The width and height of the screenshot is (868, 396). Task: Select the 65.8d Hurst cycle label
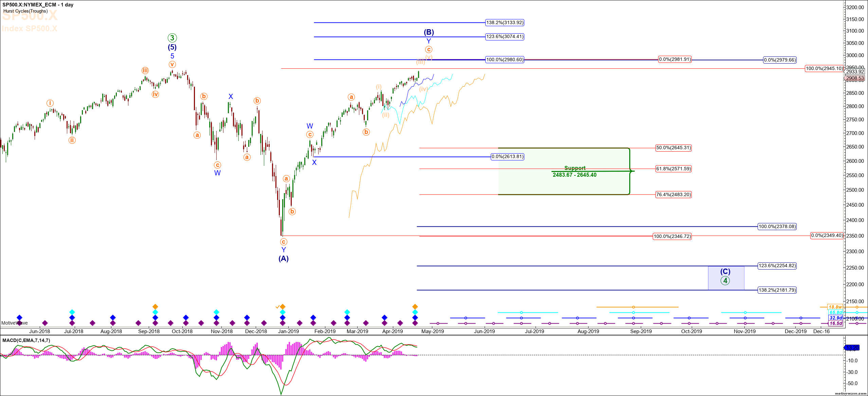(836, 312)
